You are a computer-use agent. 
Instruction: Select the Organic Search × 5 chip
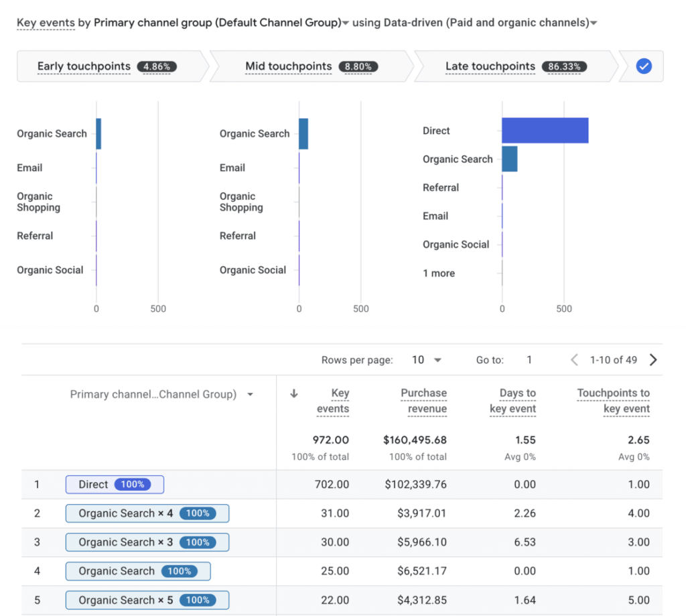point(147,600)
